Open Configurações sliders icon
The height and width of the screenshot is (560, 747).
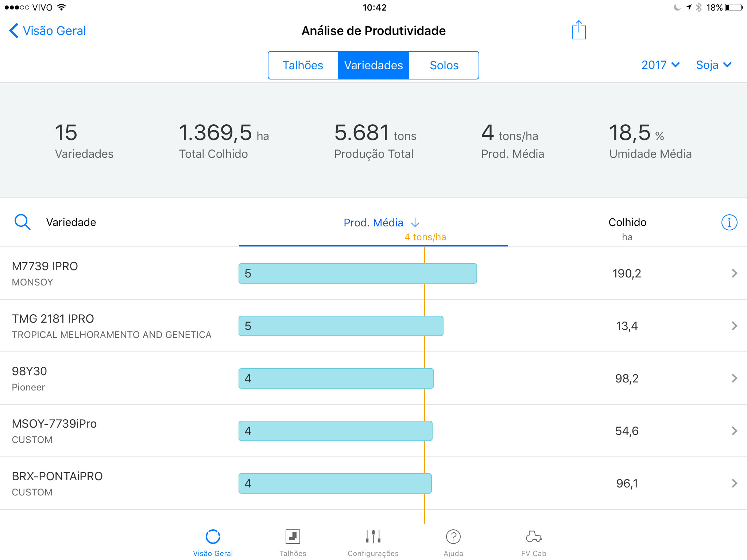(373, 537)
